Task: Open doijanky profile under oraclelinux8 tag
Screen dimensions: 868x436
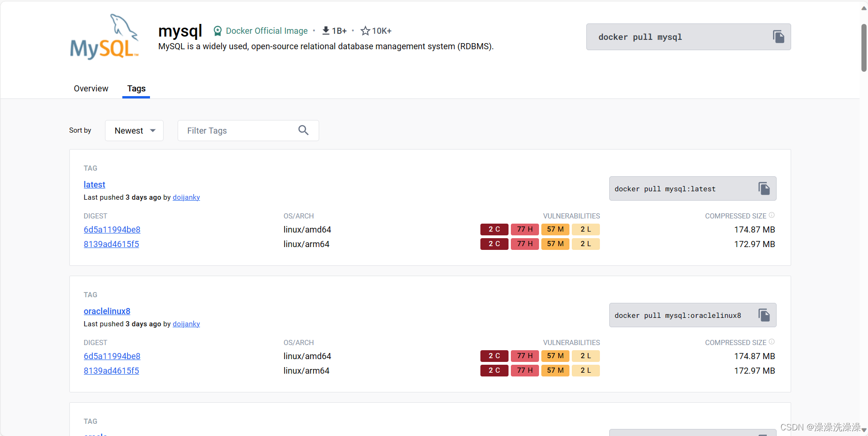Action: point(186,324)
